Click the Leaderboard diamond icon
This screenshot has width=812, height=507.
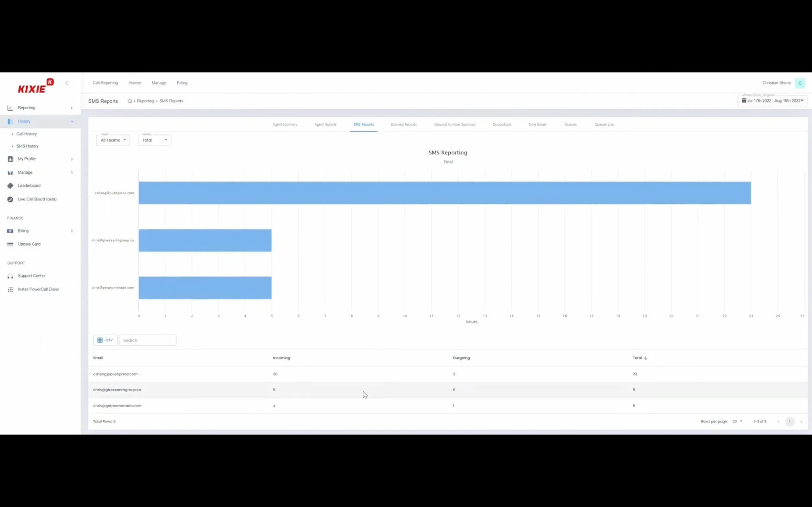pyautogui.click(x=10, y=185)
